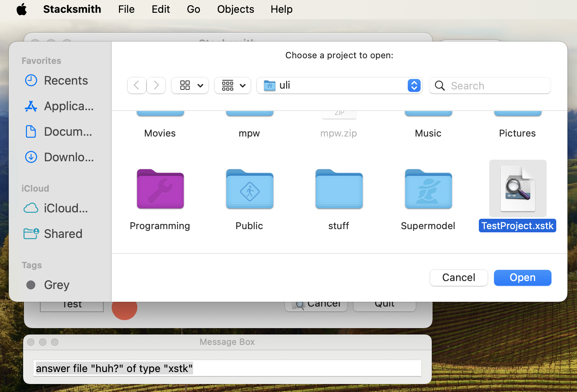Open the group-by options dropdown

pyautogui.click(x=233, y=85)
